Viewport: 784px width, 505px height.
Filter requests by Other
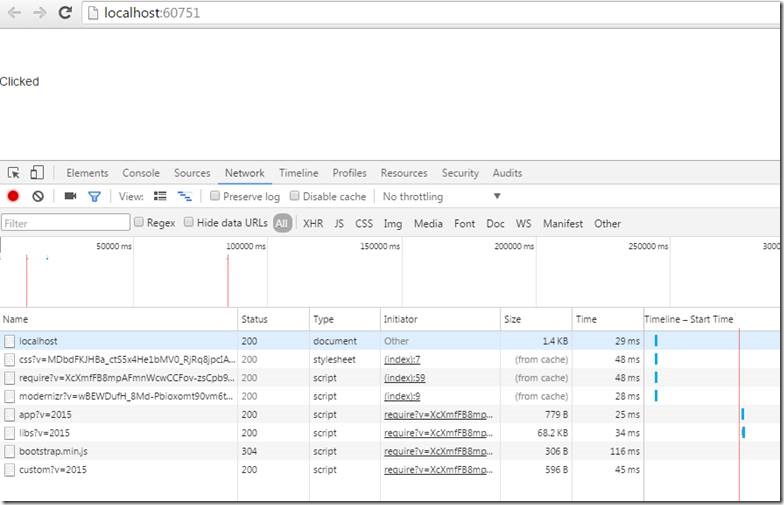pos(608,224)
